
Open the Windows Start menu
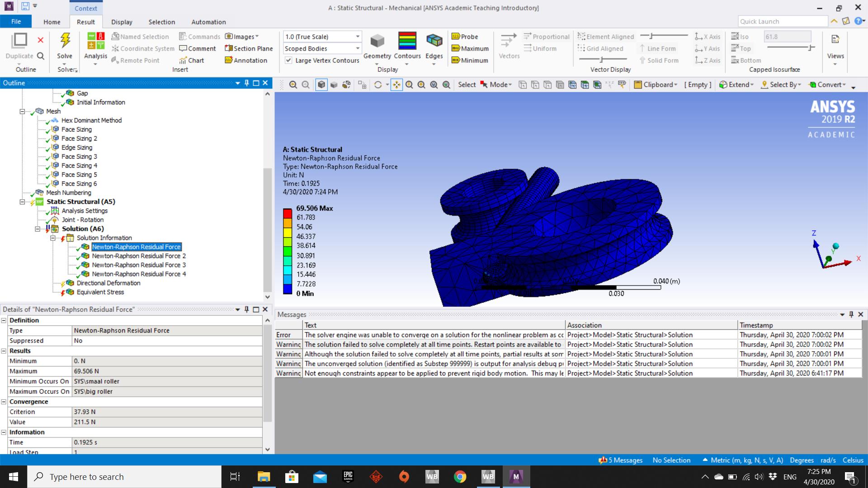coord(14,477)
